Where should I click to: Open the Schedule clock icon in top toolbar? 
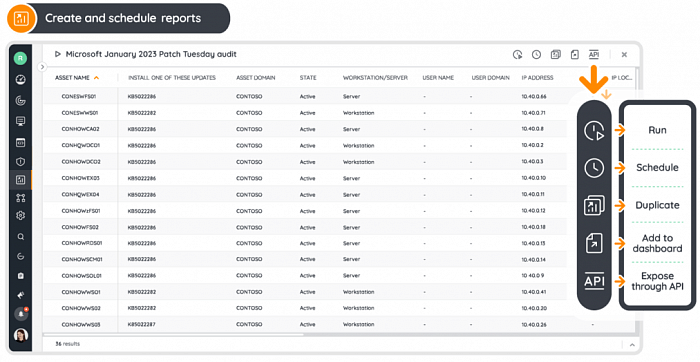536,54
